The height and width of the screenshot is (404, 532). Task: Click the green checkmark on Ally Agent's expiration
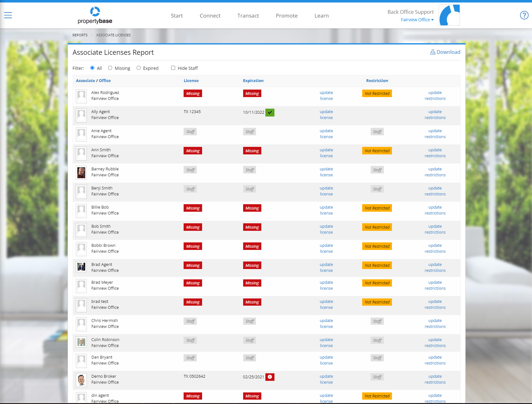point(270,112)
